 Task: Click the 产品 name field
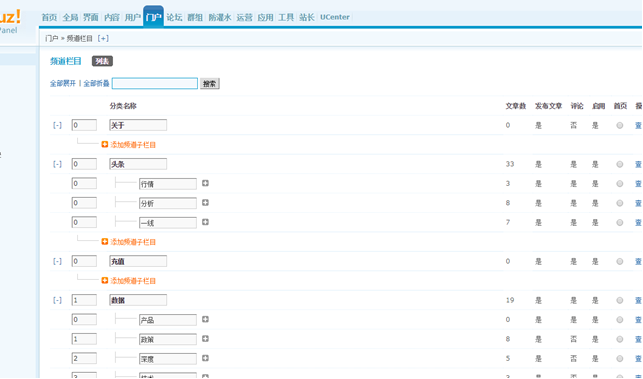pos(168,320)
